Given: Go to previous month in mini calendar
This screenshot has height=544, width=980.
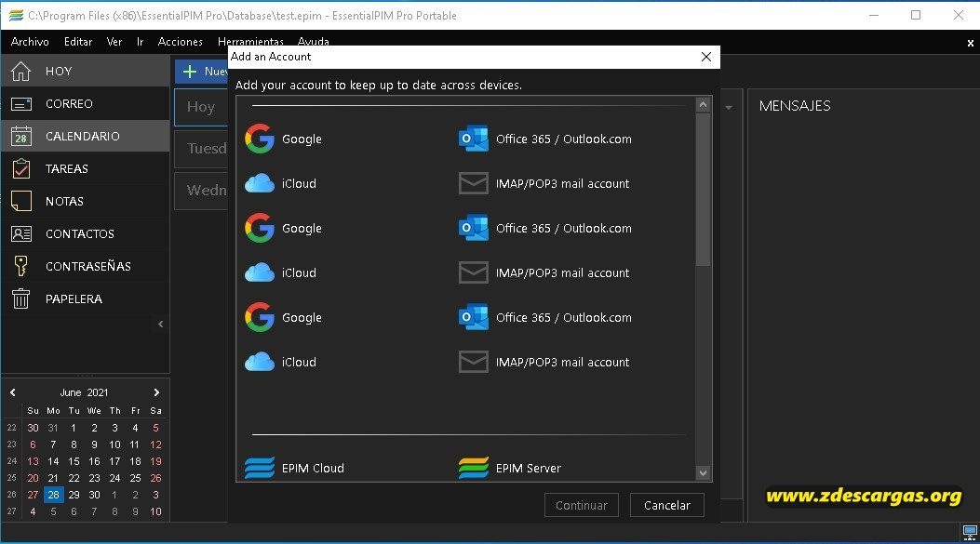Looking at the screenshot, I should click(x=12, y=392).
